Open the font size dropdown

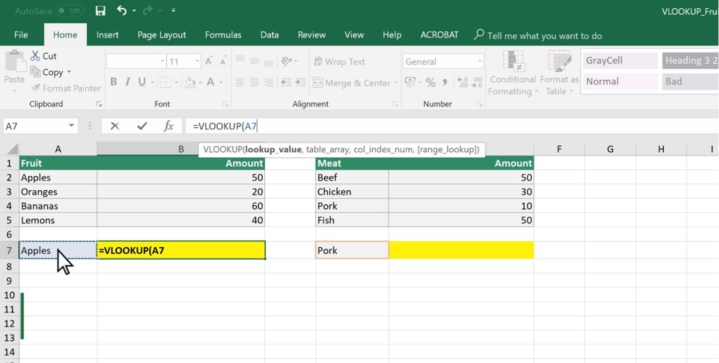click(x=197, y=61)
